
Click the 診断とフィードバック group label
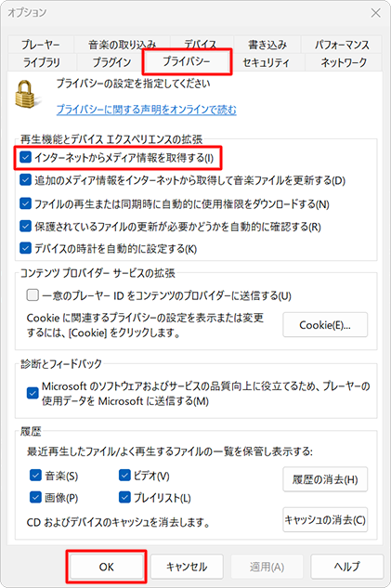pos(61,364)
